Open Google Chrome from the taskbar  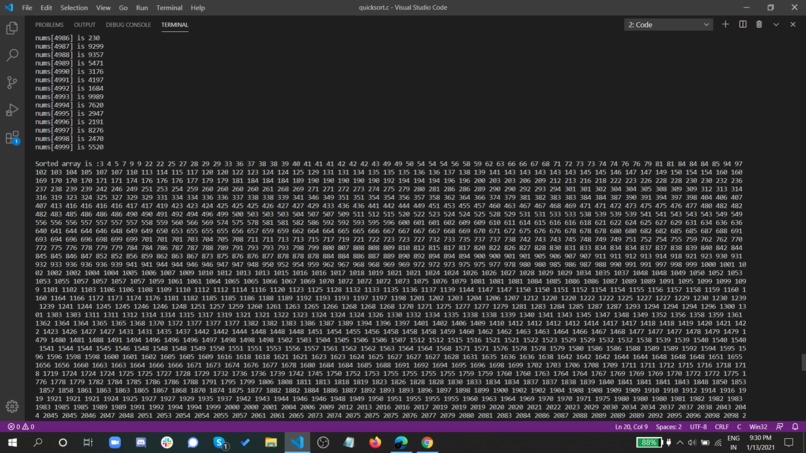point(427,442)
